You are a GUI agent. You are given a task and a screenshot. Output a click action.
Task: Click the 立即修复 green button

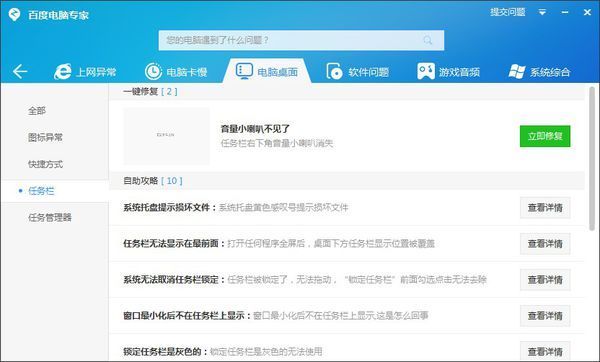pyautogui.click(x=545, y=136)
